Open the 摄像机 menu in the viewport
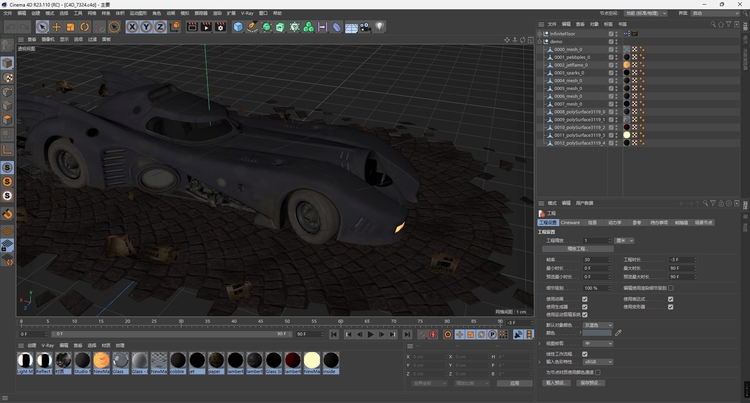This screenshot has height=403, width=750. click(48, 39)
